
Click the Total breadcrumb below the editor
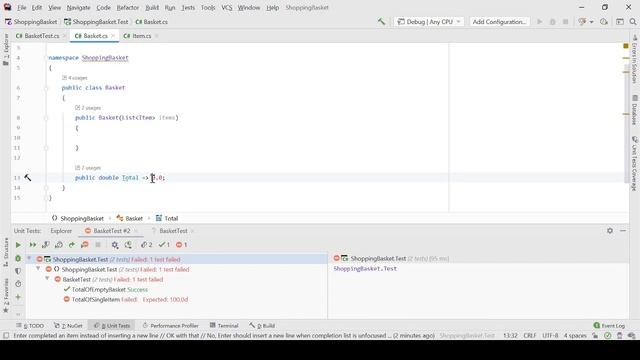coord(167,218)
